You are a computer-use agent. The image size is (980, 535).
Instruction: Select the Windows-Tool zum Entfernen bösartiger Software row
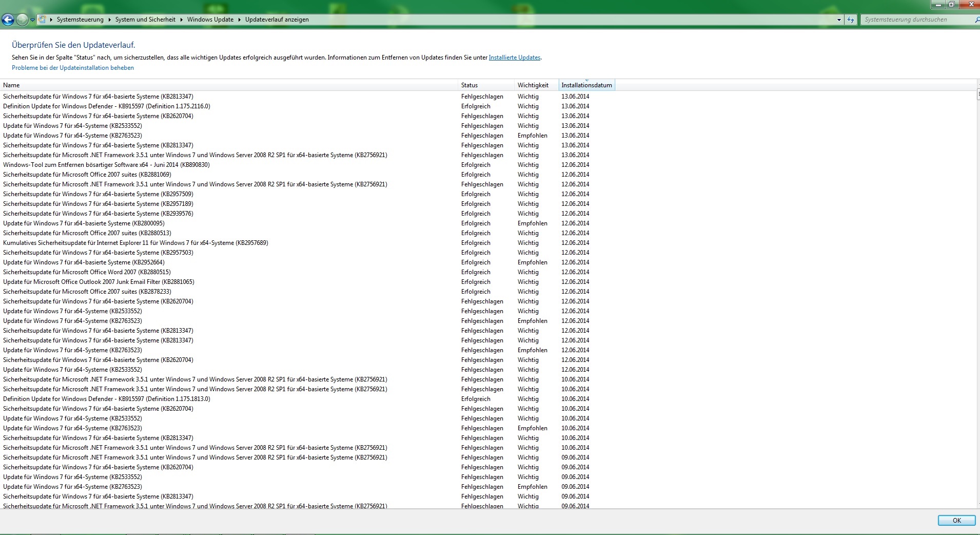coord(106,165)
